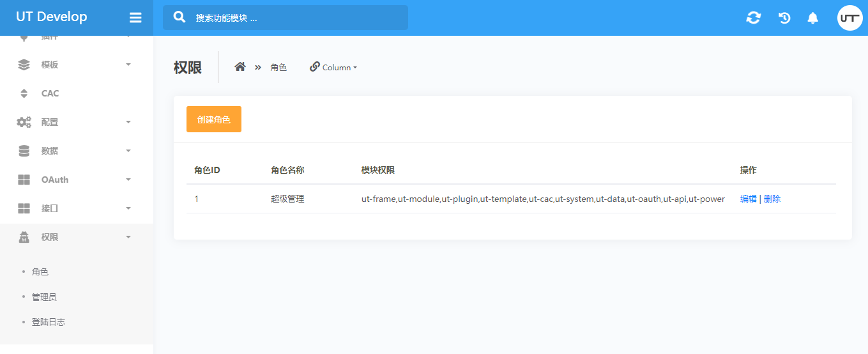Screen dimensions: 868x354
Task: Click the 数据 database icon in sidebar
Action: 24,151
